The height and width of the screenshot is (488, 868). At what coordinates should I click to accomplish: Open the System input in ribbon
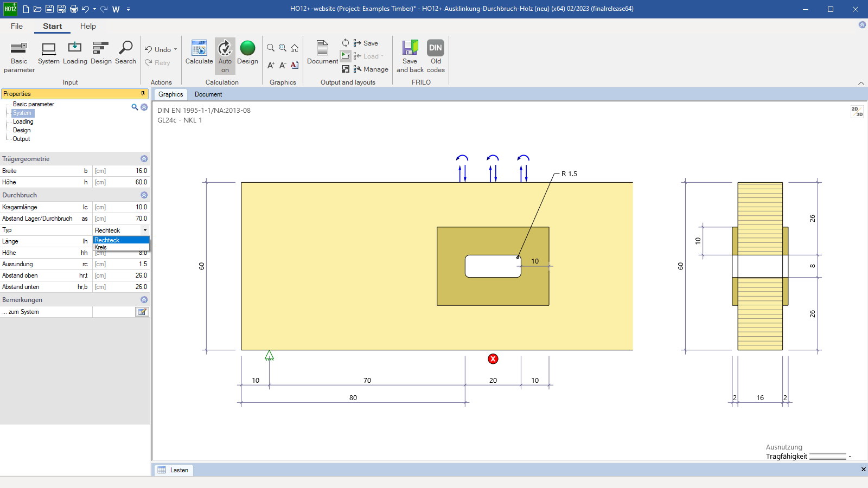click(x=49, y=53)
